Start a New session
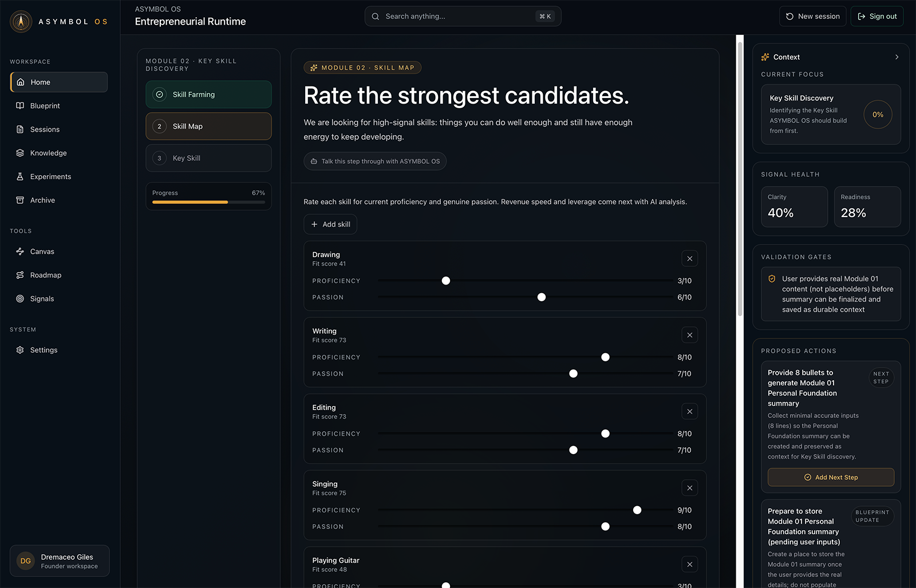The image size is (916, 588). click(812, 16)
